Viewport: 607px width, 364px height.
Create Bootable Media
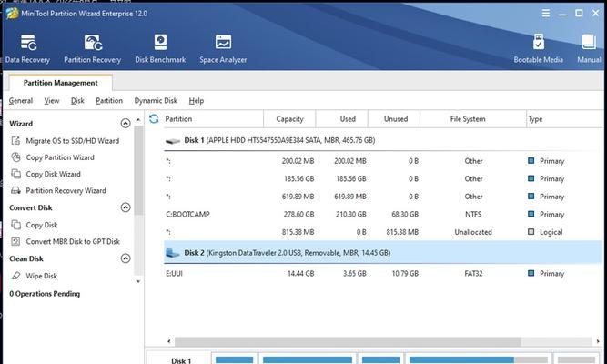pos(538,48)
